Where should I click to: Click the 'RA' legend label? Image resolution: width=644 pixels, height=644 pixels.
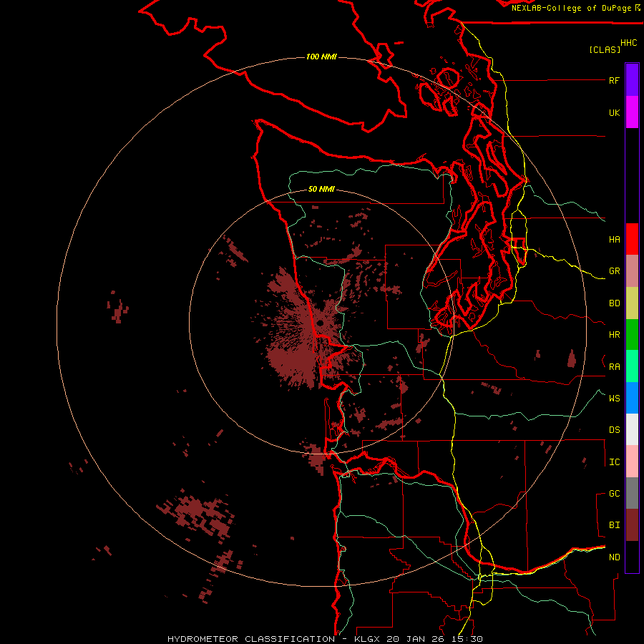pos(614,367)
